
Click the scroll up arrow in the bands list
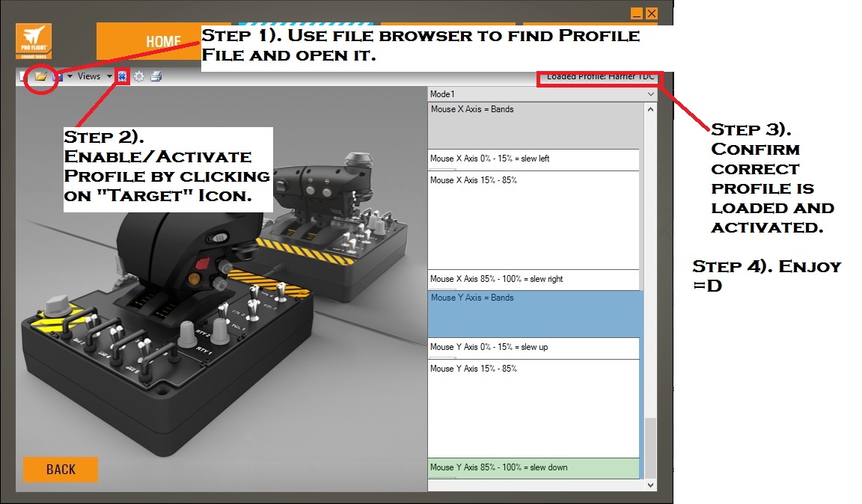point(649,109)
